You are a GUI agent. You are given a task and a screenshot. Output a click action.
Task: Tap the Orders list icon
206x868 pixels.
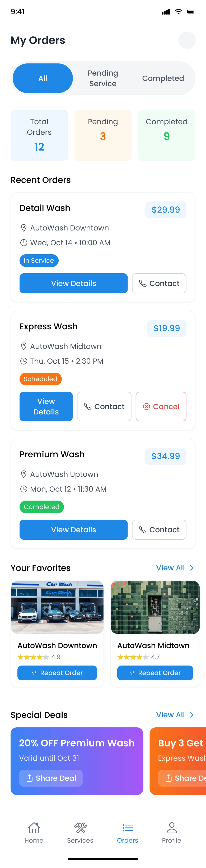tap(128, 828)
